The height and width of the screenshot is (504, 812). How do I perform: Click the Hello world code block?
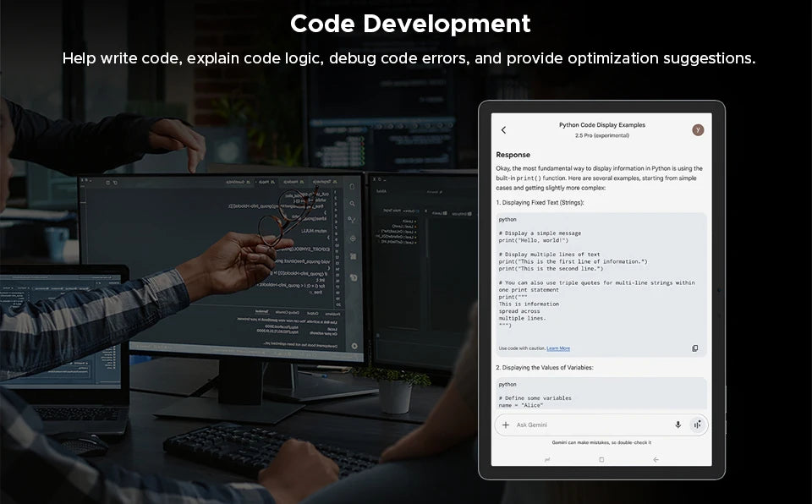coord(601,279)
